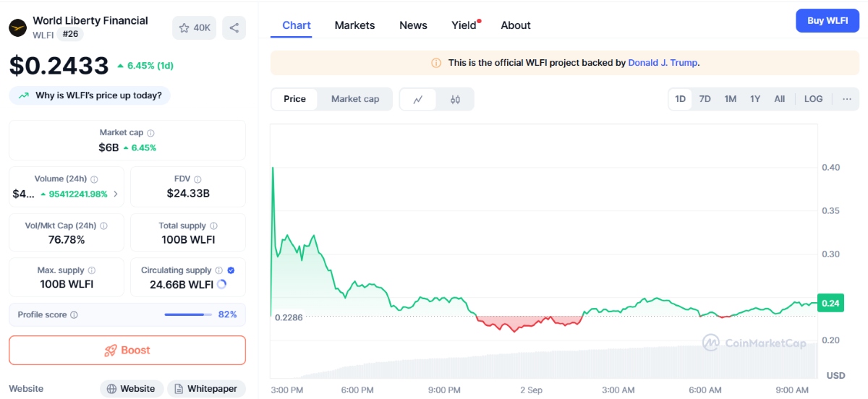Select the 1D time range
This screenshot has width=868, height=399.
click(681, 99)
